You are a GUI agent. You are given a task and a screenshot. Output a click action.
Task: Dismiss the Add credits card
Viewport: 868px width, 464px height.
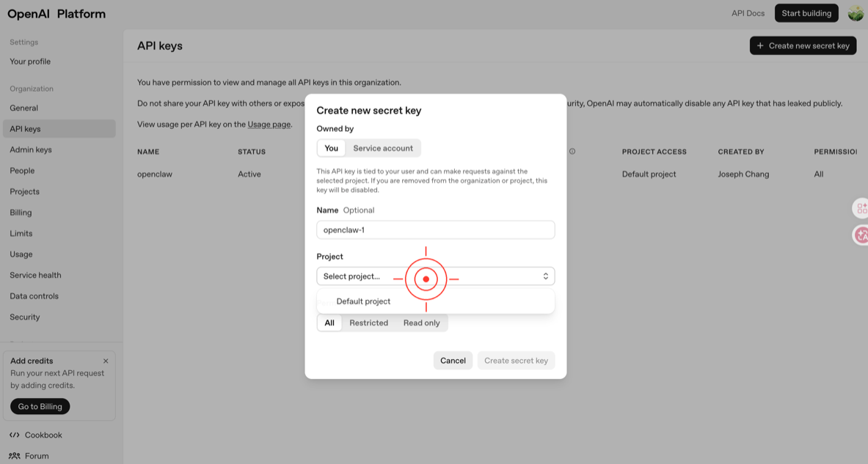(x=106, y=361)
